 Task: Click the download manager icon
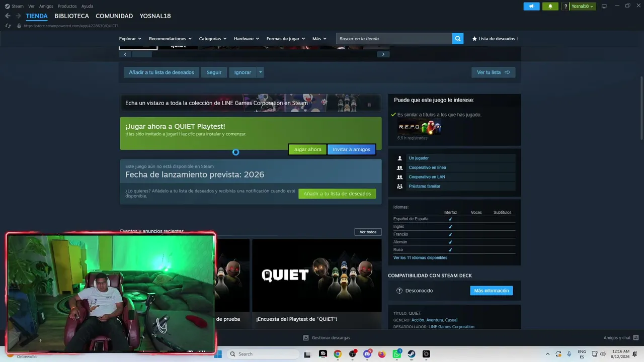point(306,338)
